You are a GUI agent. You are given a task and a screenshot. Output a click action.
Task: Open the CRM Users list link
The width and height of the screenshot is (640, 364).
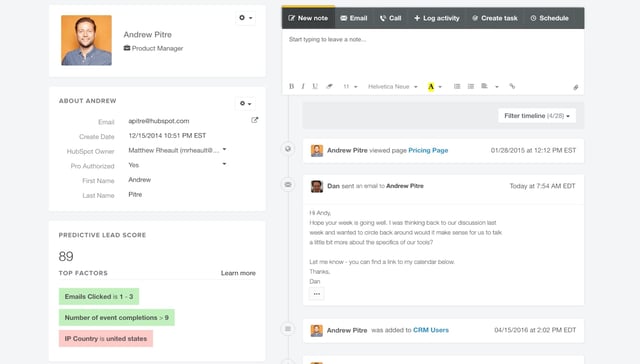(x=431, y=330)
